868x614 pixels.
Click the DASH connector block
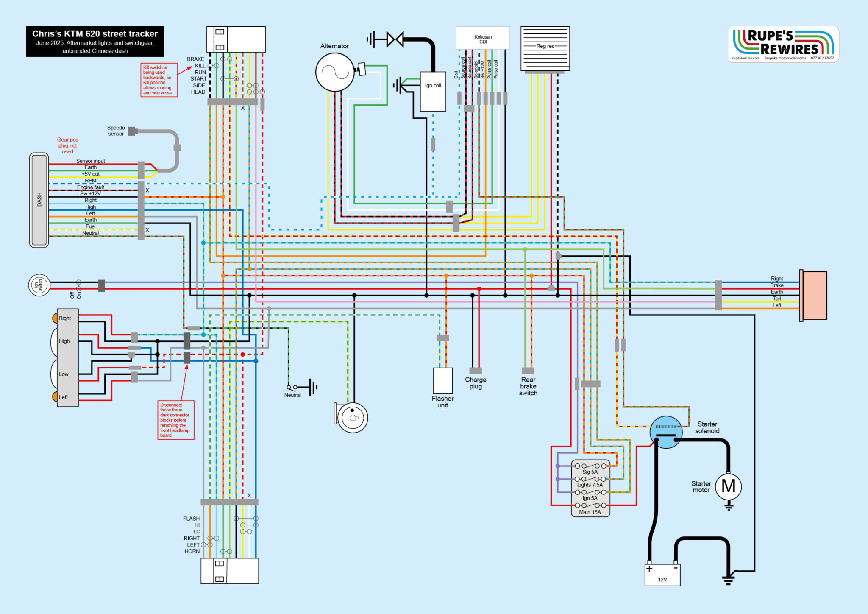pos(39,200)
